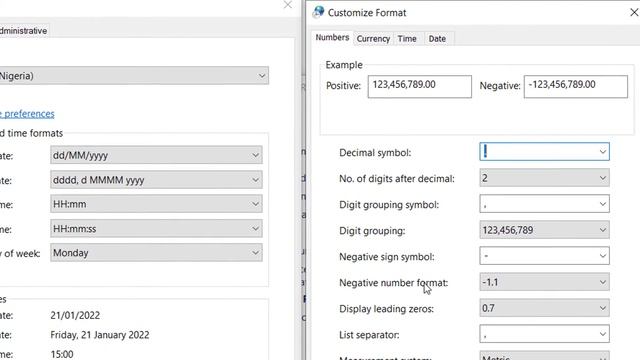Open No. of digits after decimal dropdown

[x=544, y=178]
